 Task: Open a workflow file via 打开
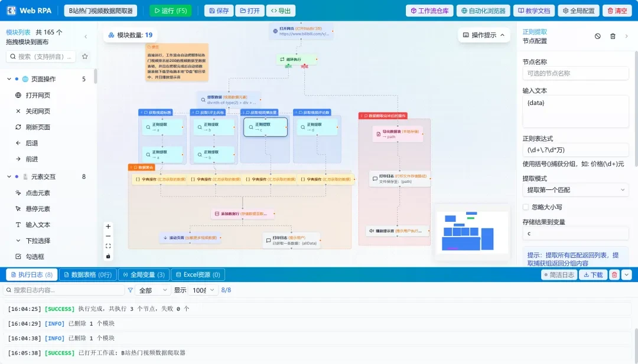point(250,11)
